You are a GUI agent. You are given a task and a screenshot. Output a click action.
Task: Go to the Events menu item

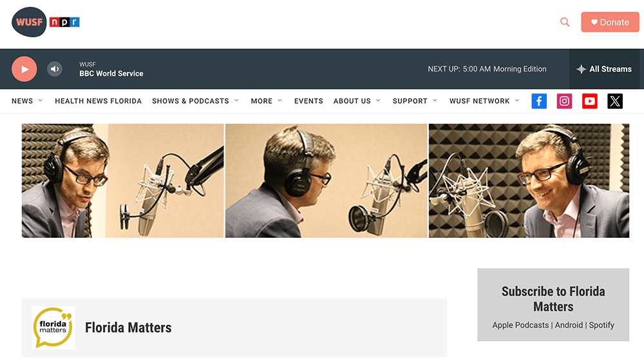click(x=308, y=101)
